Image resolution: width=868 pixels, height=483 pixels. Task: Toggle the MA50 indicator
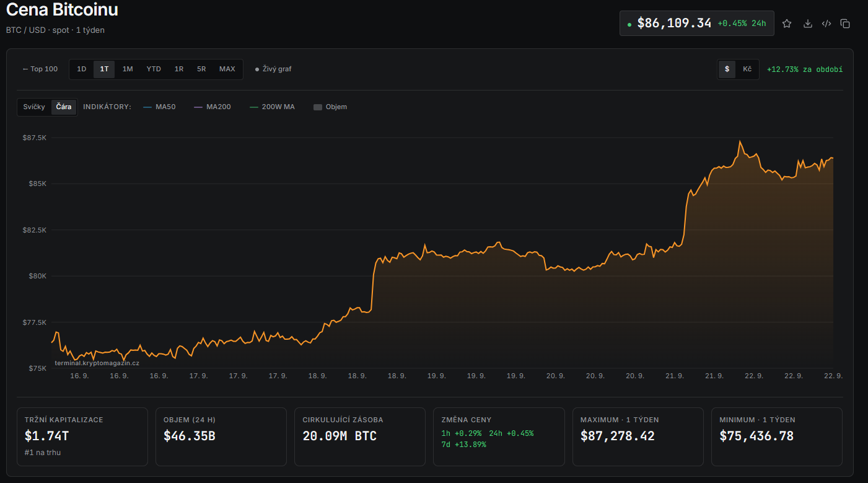coord(159,107)
